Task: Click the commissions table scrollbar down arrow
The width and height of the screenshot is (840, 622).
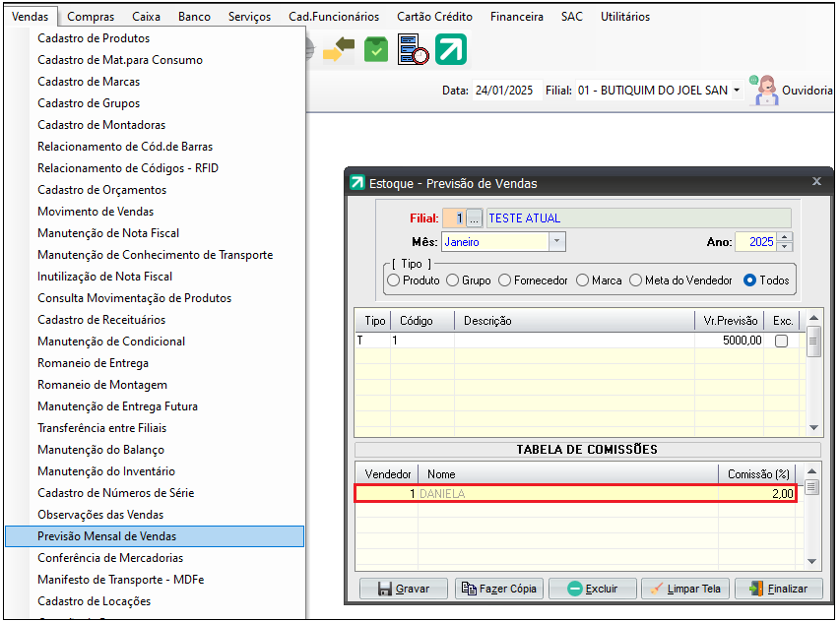Action: coord(812,561)
